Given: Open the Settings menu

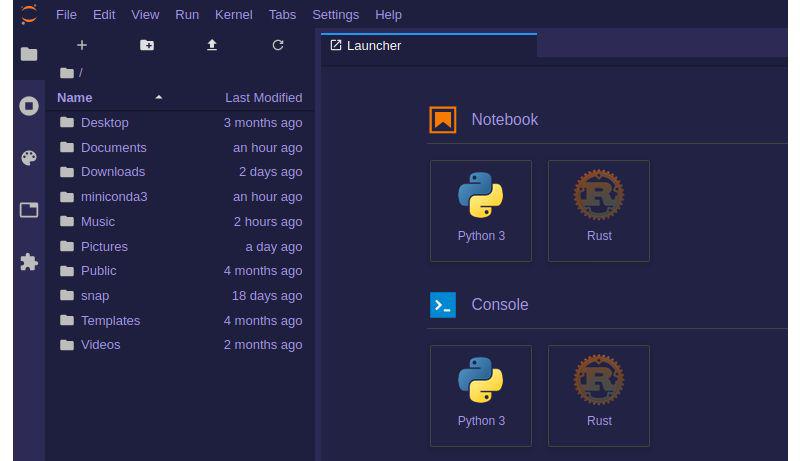Looking at the screenshot, I should [335, 15].
